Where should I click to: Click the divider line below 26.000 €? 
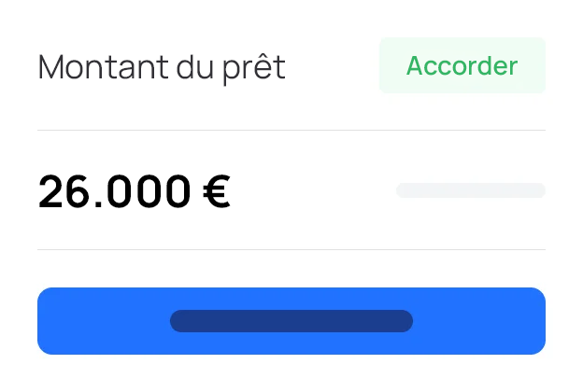coord(291,249)
